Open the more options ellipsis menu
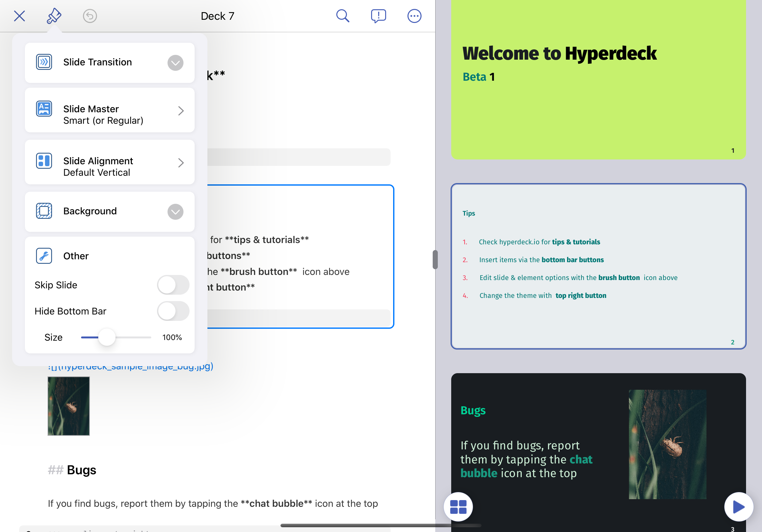Image resolution: width=762 pixels, height=532 pixels. click(414, 16)
